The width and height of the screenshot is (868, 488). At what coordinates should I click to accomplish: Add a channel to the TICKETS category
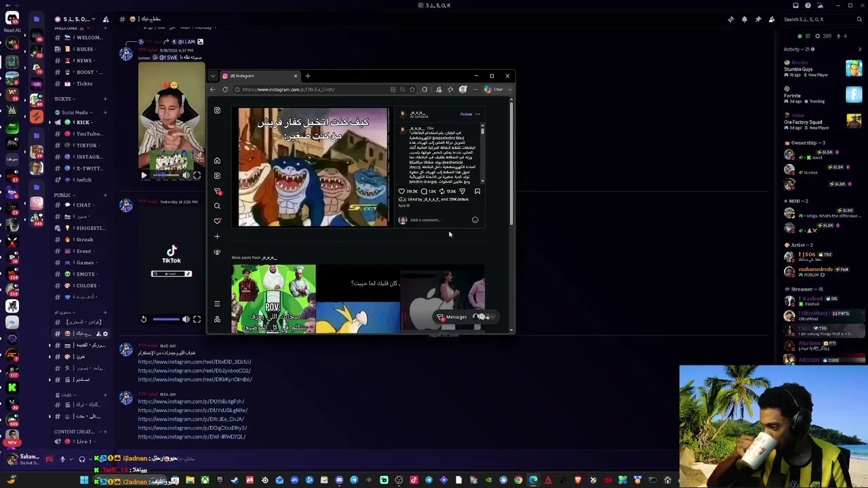(105, 99)
